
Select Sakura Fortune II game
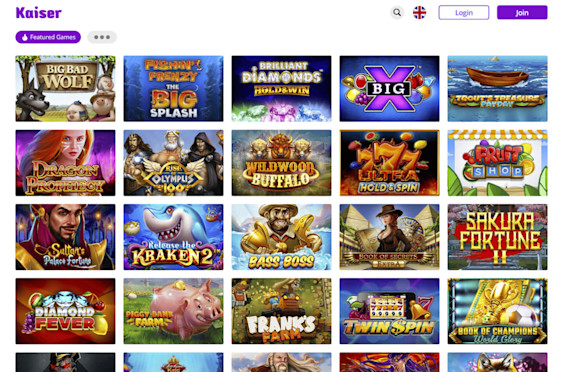pyautogui.click(x=498, y=237)
